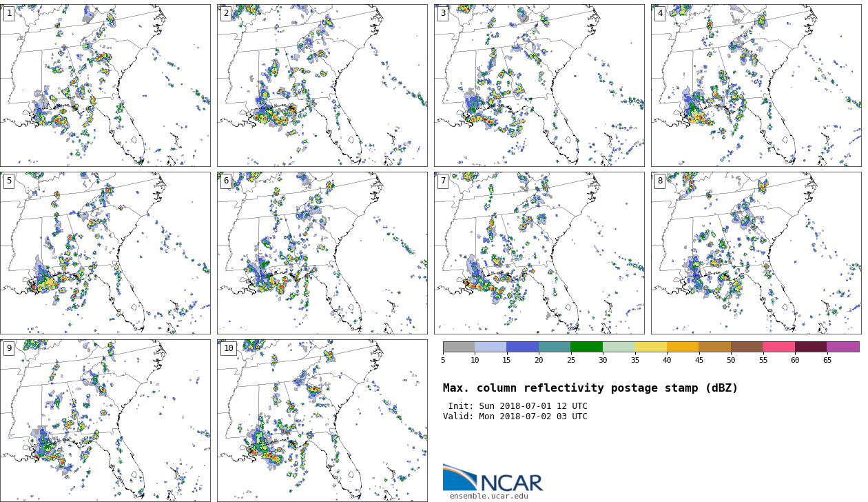The image size is (868, 502).
Task: Click the ensemble.ucar.edu text
Action: [x=489, y=496]
